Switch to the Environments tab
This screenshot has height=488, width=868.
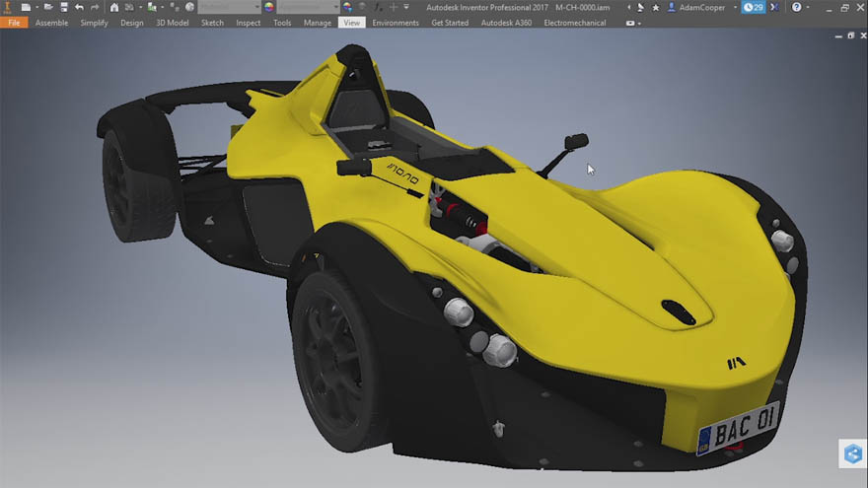(x=396, y=23)
